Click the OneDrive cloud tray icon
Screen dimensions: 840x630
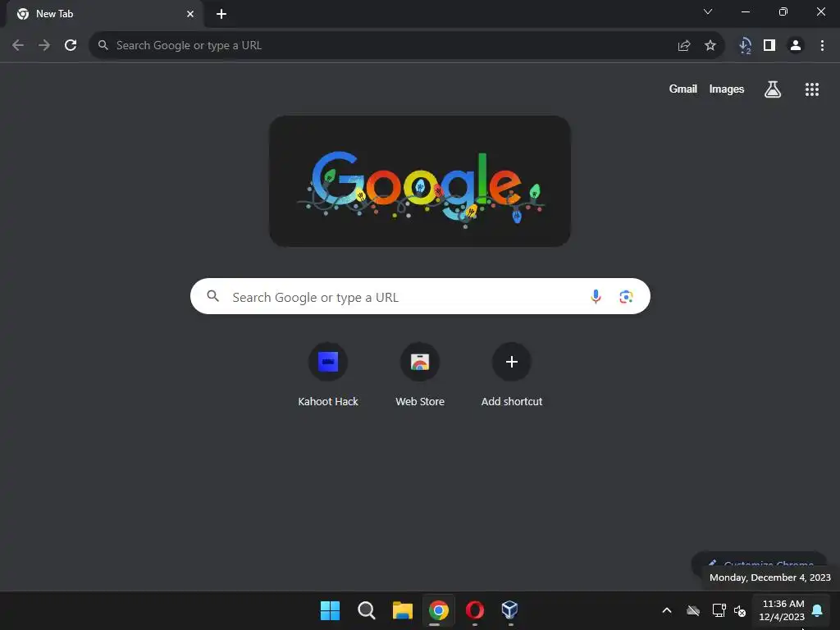pos(693,610)
